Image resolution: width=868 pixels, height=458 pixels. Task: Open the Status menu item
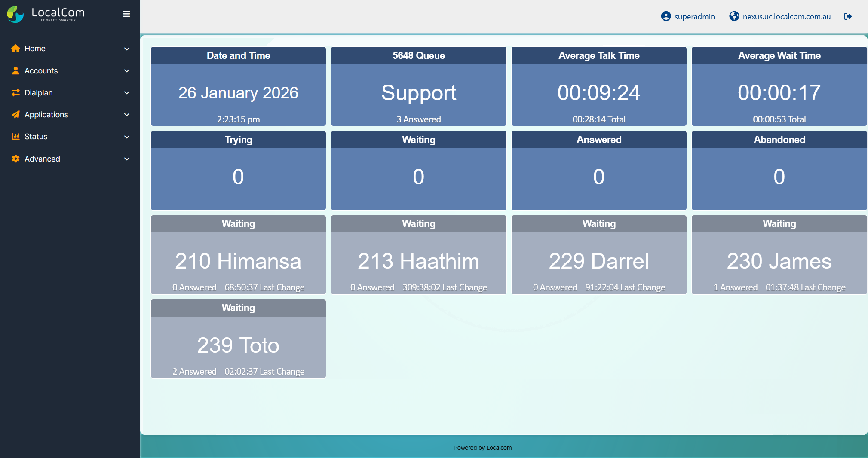36,137
